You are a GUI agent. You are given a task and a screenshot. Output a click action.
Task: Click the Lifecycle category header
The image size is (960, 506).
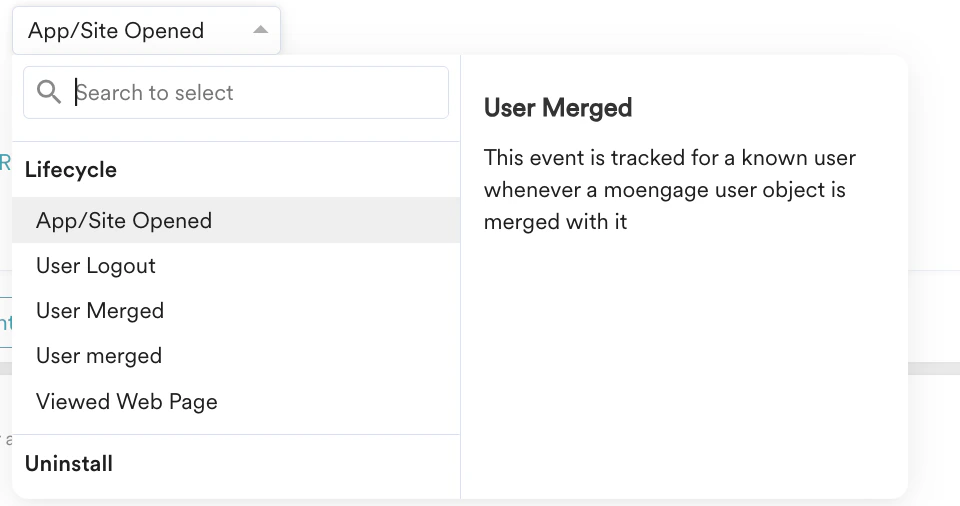coord(71,170)
